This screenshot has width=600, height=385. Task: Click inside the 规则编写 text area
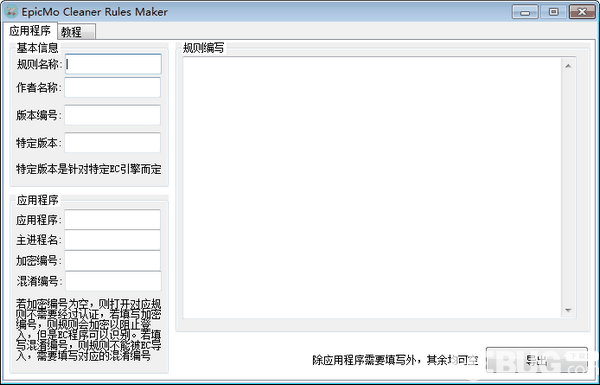[x=372, y=188]
